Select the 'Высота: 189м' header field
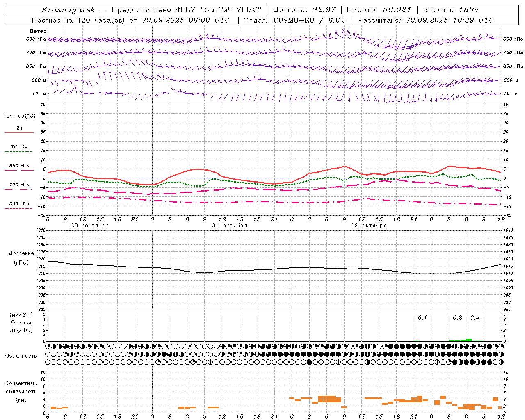 (451, 10)
